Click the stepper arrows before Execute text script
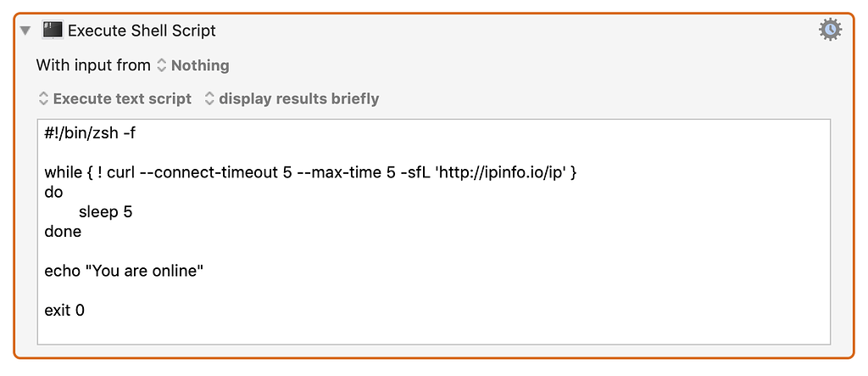 [x=43, y=98]
